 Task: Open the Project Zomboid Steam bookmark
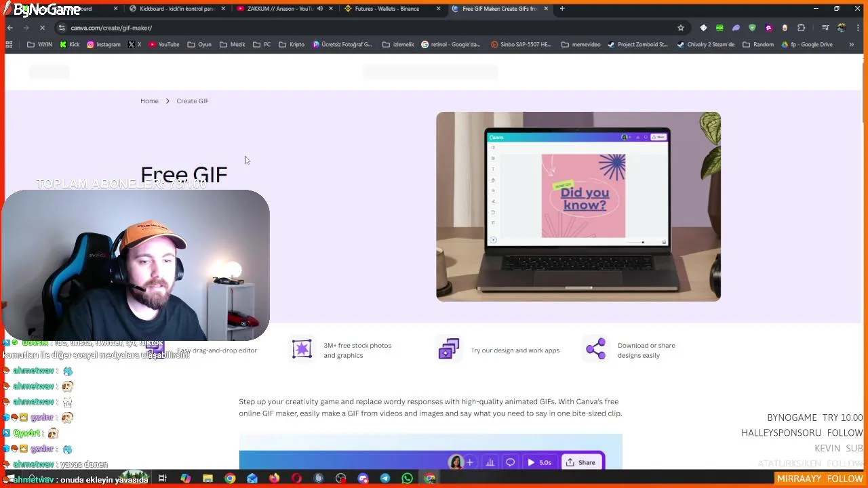click(637, 45)
